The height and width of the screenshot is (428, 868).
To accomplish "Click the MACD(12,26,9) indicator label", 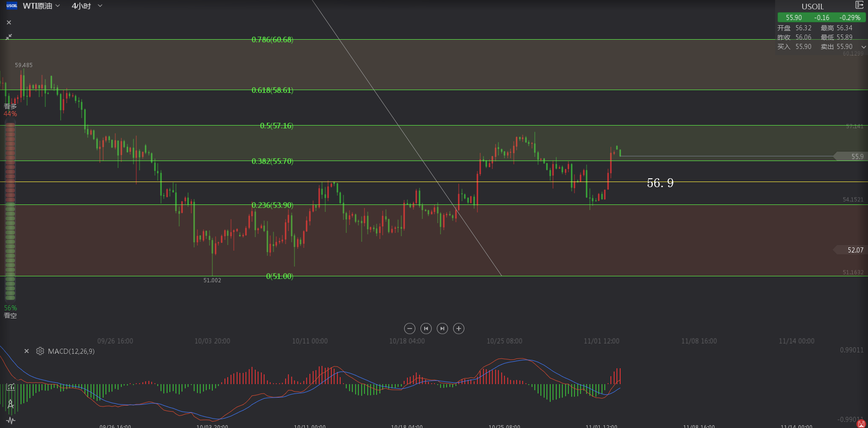I will [71, 351].
